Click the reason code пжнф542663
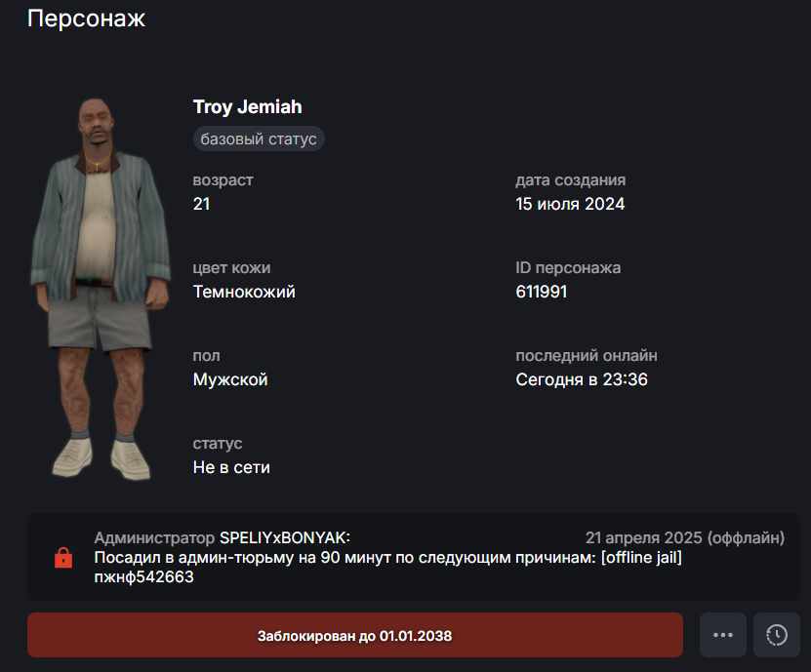 tap(143, 576)
